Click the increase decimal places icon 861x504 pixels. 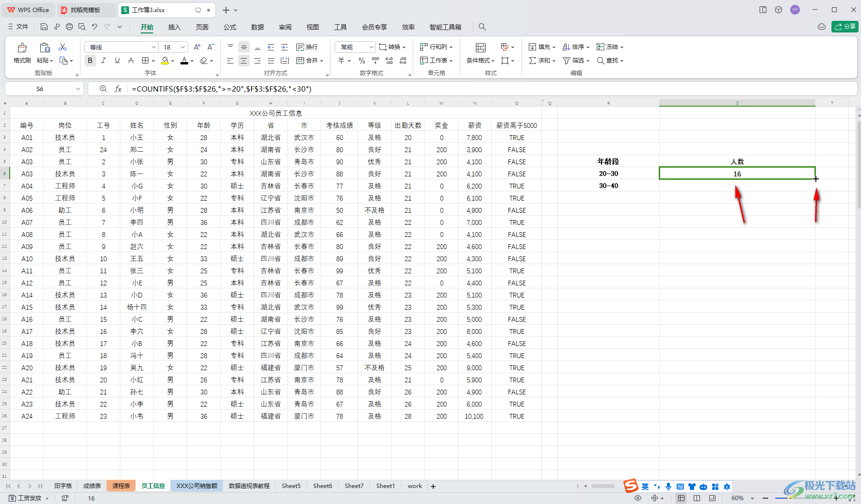389,61
